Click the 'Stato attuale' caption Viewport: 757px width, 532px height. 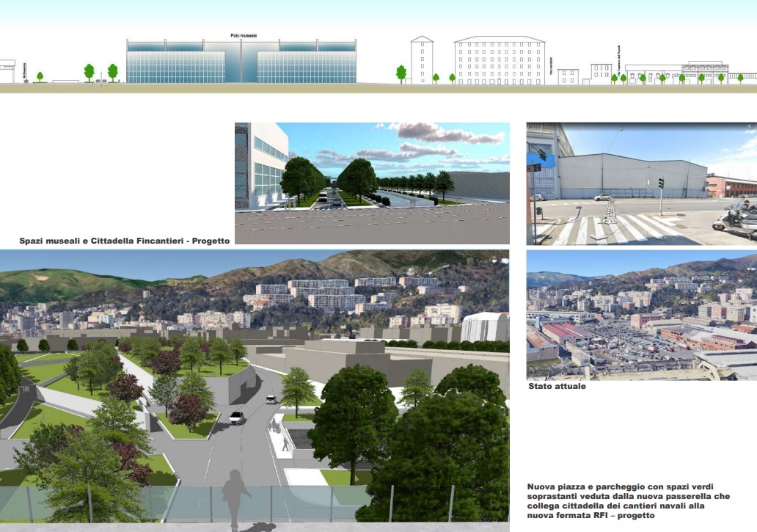(x=557, y=386)
